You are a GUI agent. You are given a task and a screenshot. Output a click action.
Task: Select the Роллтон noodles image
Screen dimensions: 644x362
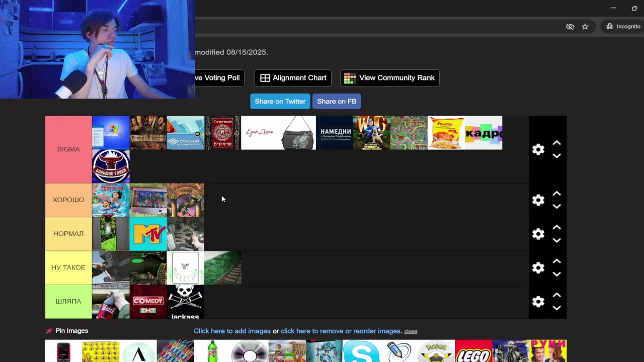[x=446, y=133]
